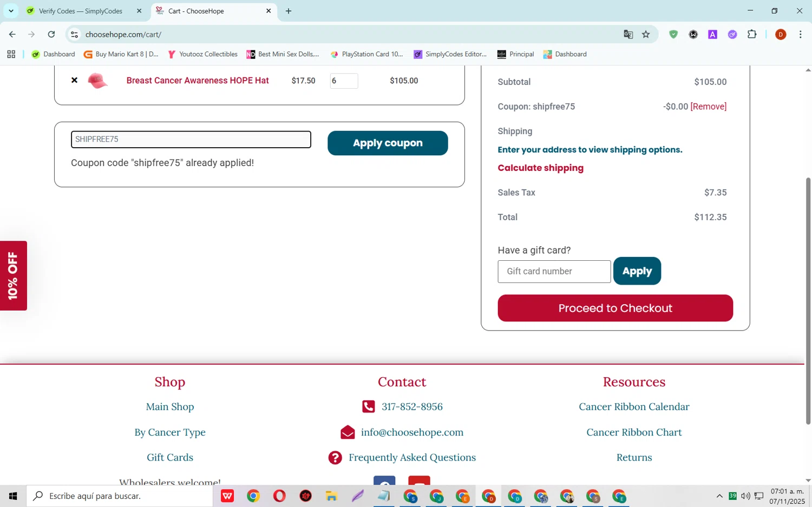812x507 pixels.
Task: Click the address bar URL
Action: pos(123,34)
